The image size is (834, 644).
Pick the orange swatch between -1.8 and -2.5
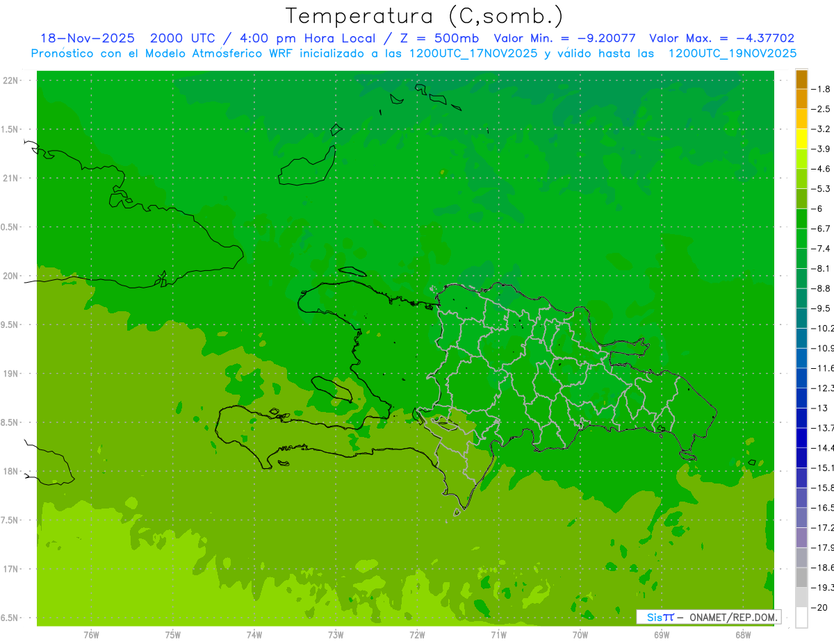pyautogui.click(x=801, y=99)
